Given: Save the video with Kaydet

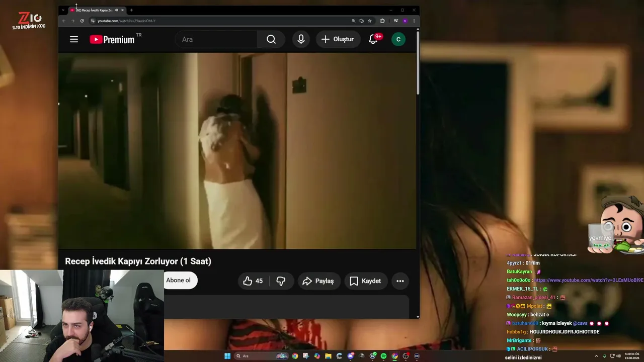Looking at the screenshot, I should (366, 281).
